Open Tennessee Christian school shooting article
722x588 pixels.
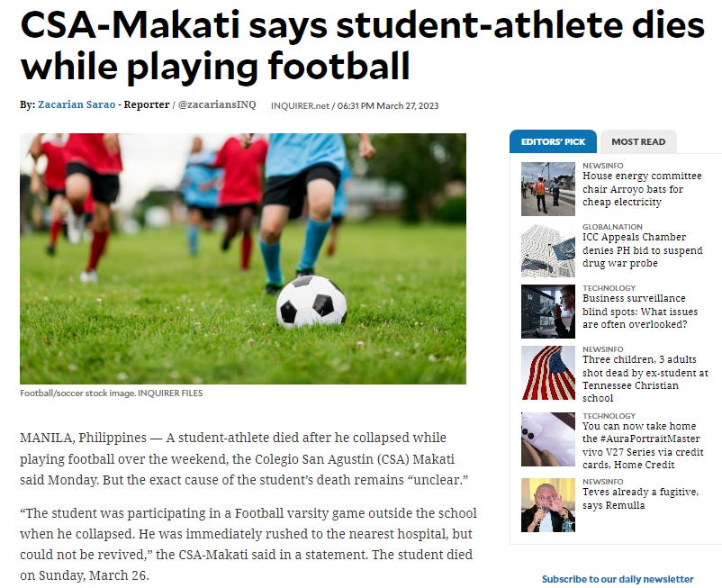645,378
